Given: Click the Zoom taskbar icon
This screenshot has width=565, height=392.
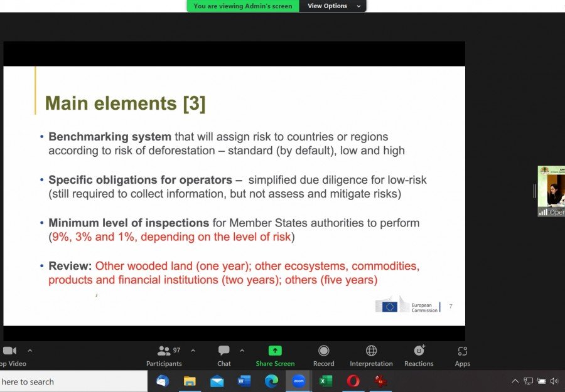Looking at the screenshot, I should [x=298, y=381].
